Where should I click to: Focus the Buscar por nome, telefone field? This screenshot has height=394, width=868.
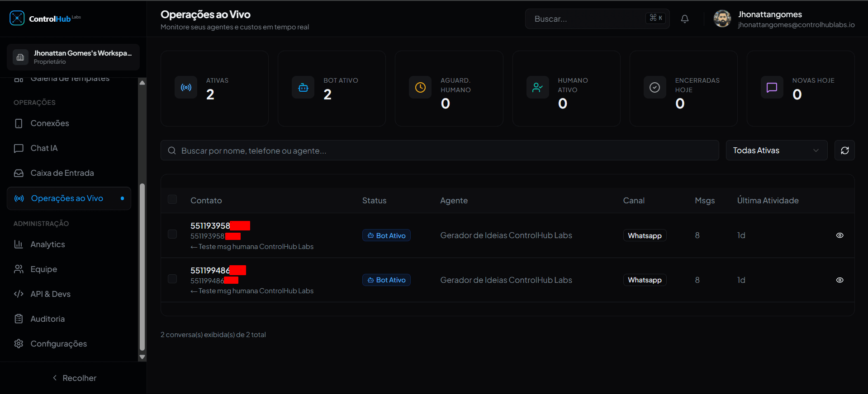[440, 150]
